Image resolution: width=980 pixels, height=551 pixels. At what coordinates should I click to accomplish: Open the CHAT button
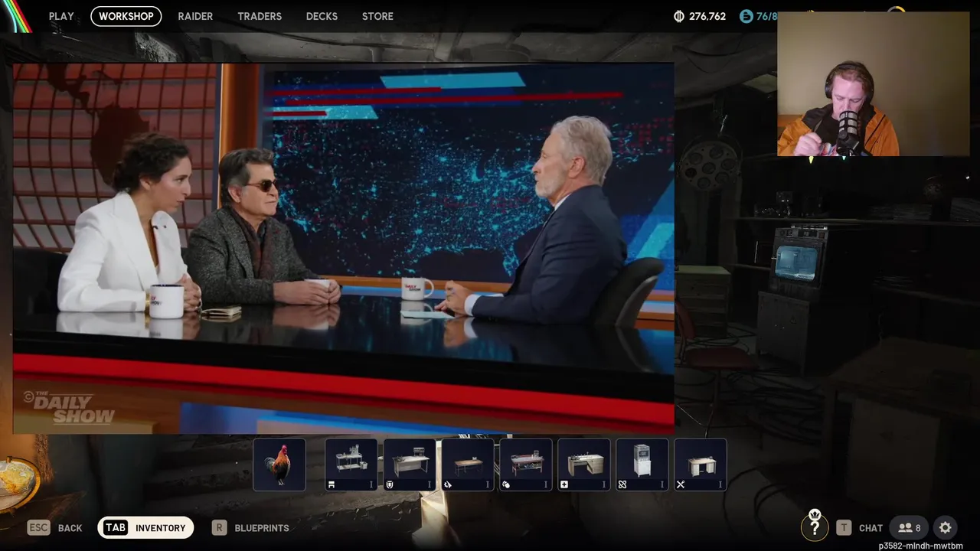point(860,528)
